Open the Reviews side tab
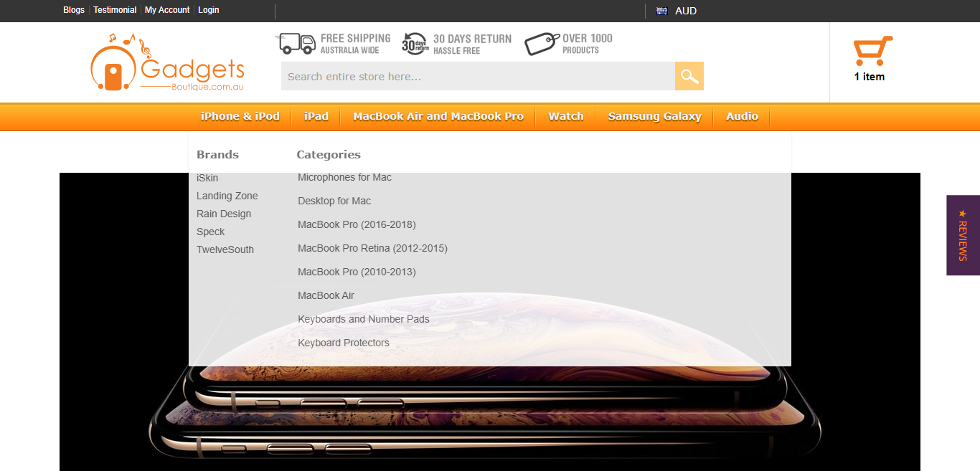The width and height of the screenshot is (980, 471). [x=963, y=235]
